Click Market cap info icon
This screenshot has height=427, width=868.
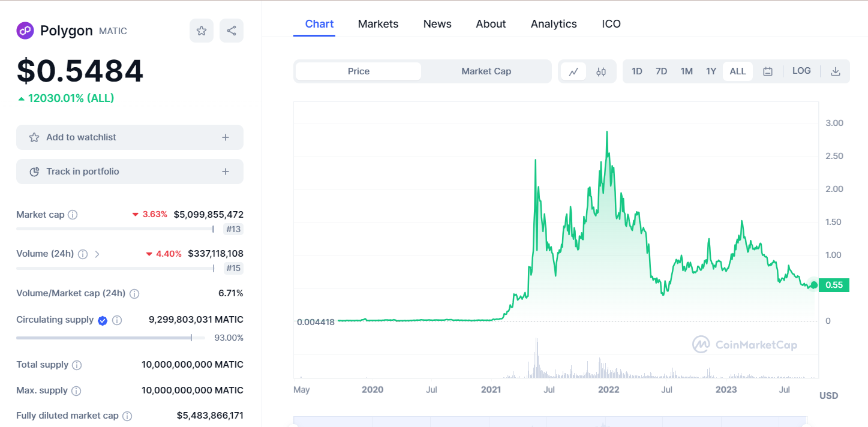pos(73,215)
